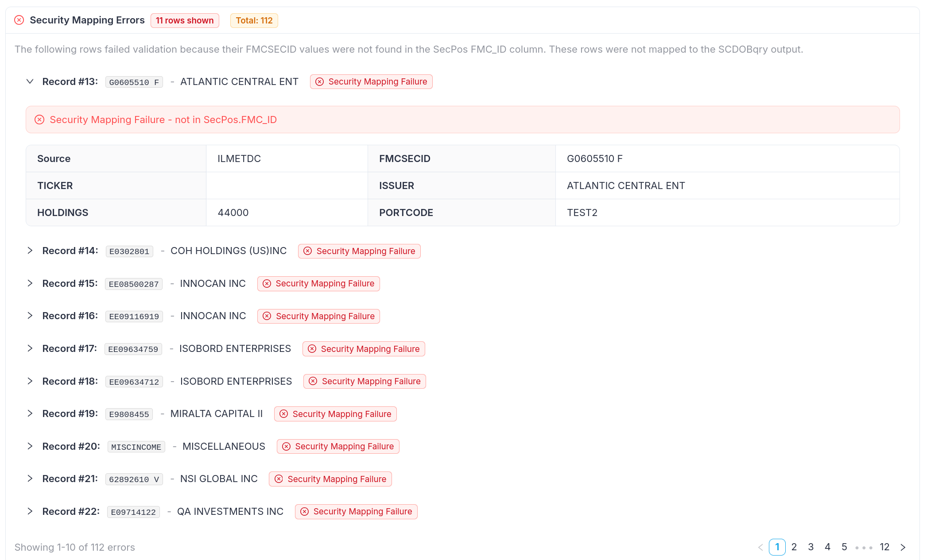The image size is (927, 560).
Task: Click failure icon in Record #14 tag
Action: click(307, 251)
